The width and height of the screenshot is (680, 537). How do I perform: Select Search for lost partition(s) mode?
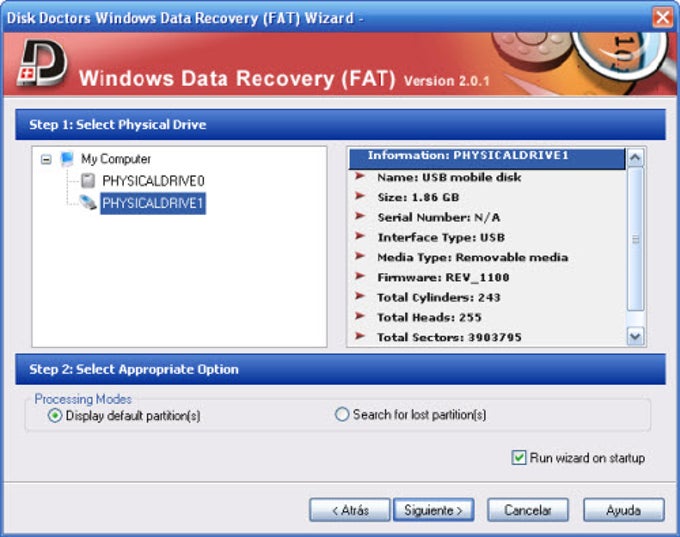(342, 414)
